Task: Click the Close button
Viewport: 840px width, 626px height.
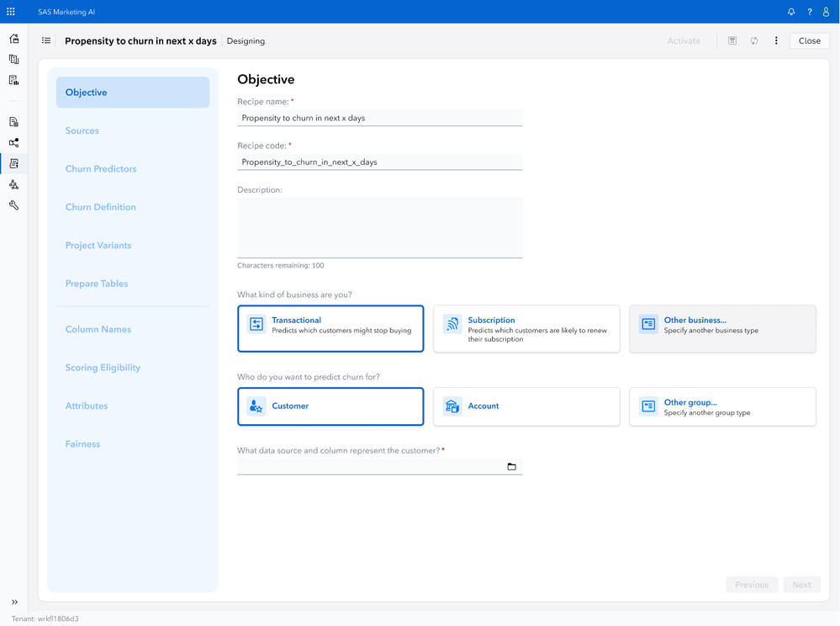Action: tap(809, 40)
